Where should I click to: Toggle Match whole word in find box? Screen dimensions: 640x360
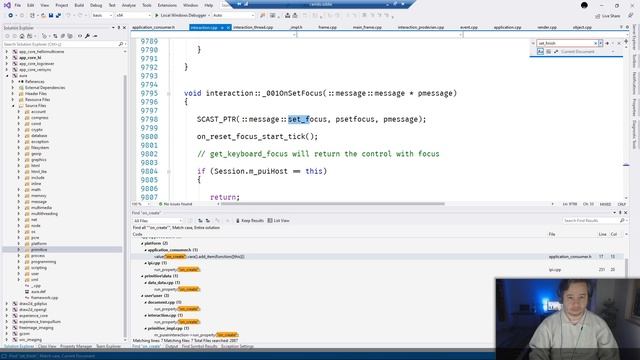548,51
